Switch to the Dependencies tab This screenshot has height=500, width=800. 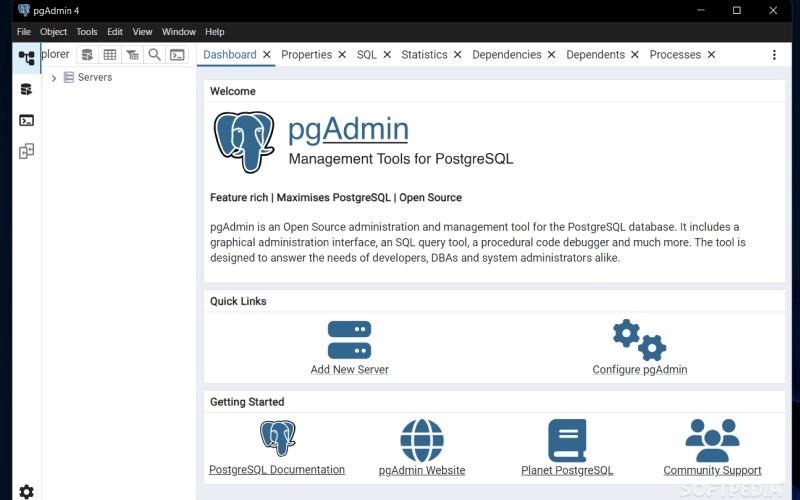507,55
